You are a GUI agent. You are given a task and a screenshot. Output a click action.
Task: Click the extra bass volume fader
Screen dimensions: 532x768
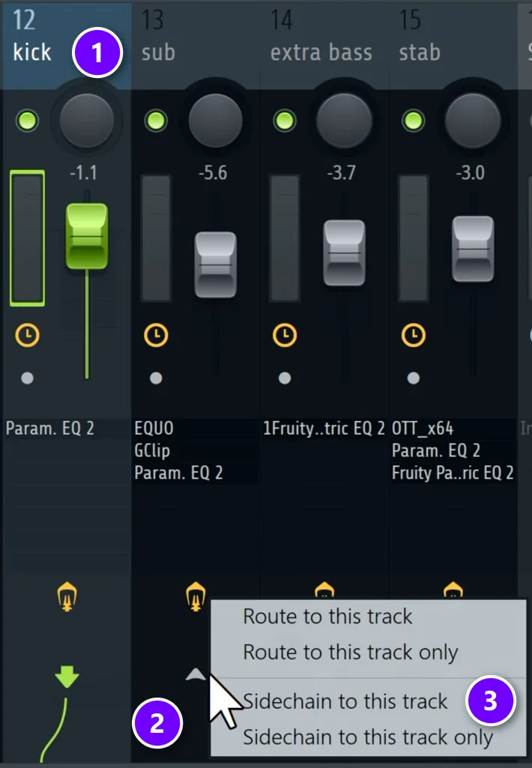(x=345, y=253)
